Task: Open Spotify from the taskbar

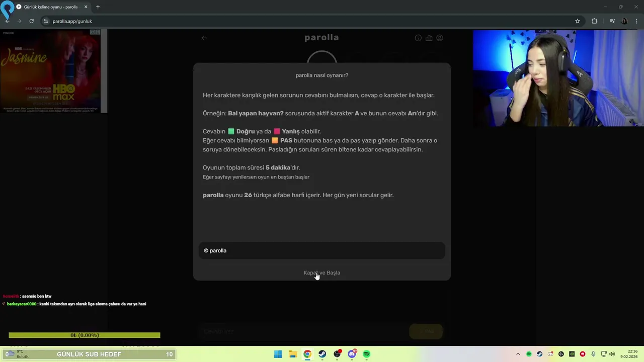Action: 367,354
